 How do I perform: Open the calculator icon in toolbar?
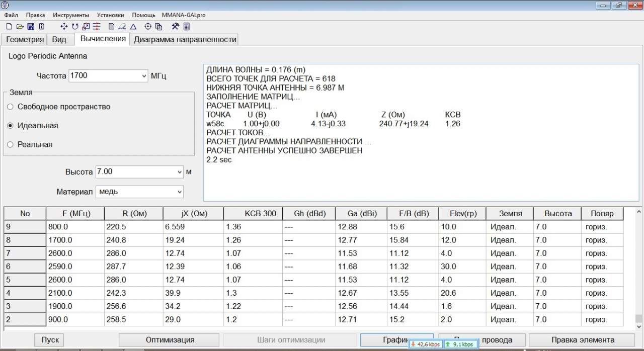coord(187,27)
